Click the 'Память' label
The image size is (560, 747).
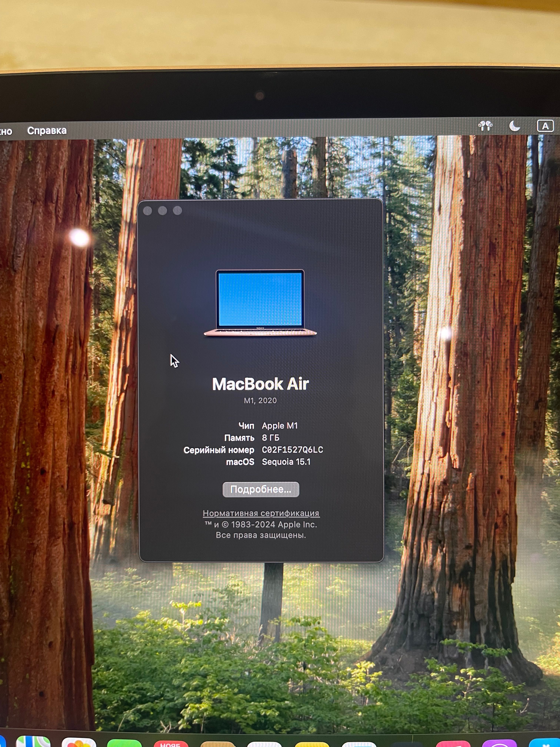(x=239, y=438)
